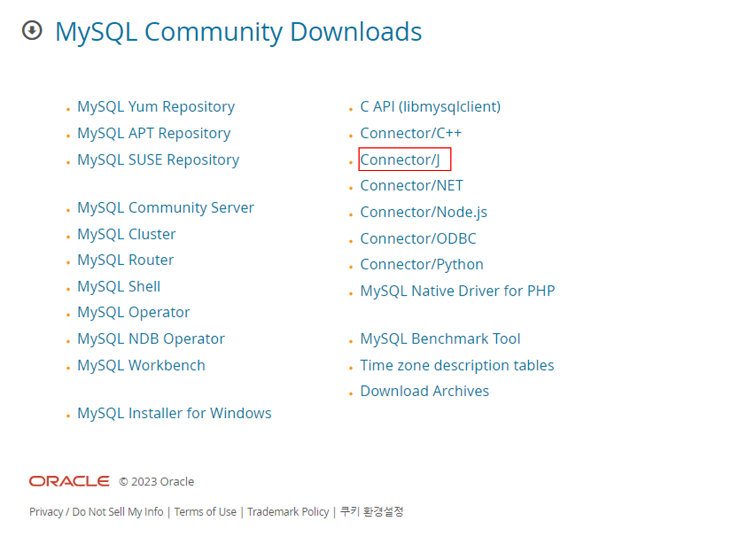Click the 쿠키 환경설정 cookie settings link
Image resolution: width=747 pixels, height=560 pixels.
pyautogui.click(x=372, y=512)
